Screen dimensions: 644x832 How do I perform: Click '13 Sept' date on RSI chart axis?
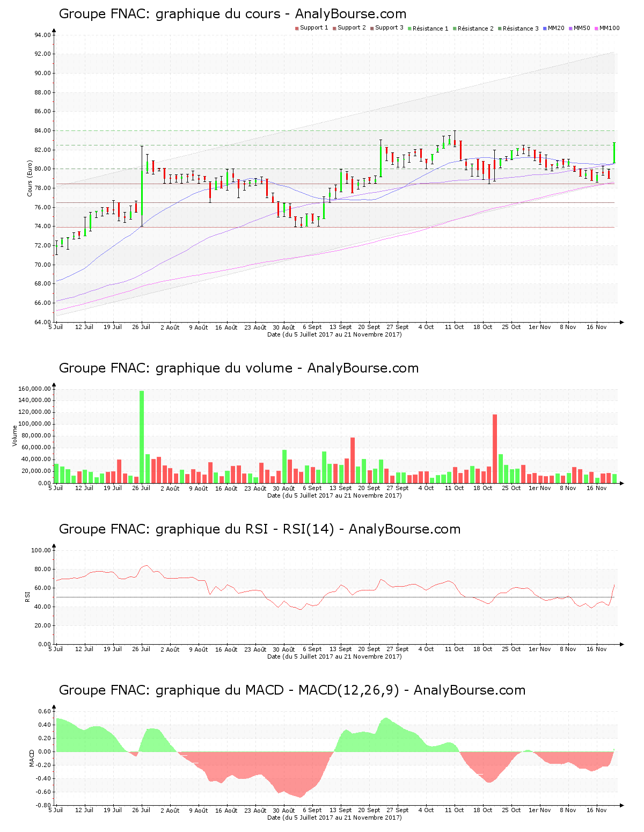pos(340,649)
